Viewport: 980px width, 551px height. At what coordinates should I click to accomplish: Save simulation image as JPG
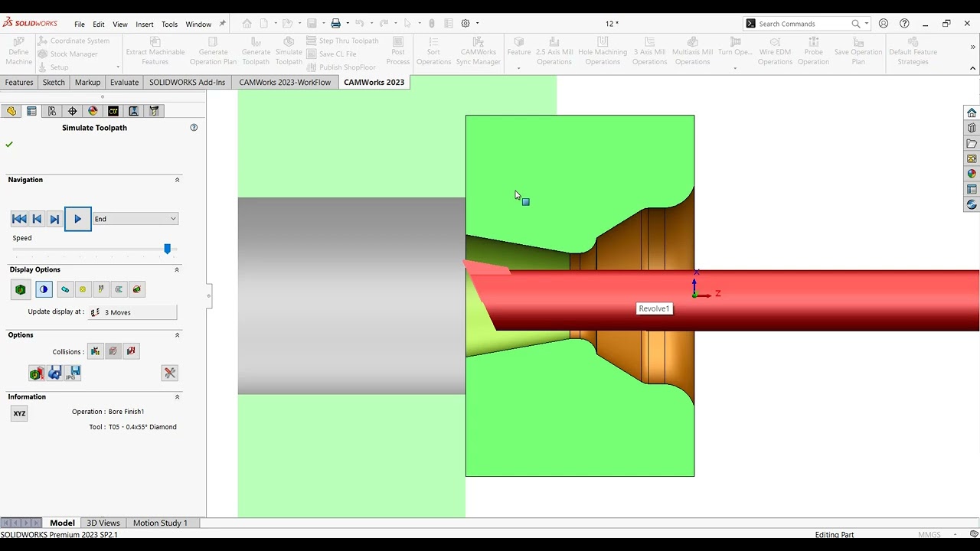click(x=73, y=373)
